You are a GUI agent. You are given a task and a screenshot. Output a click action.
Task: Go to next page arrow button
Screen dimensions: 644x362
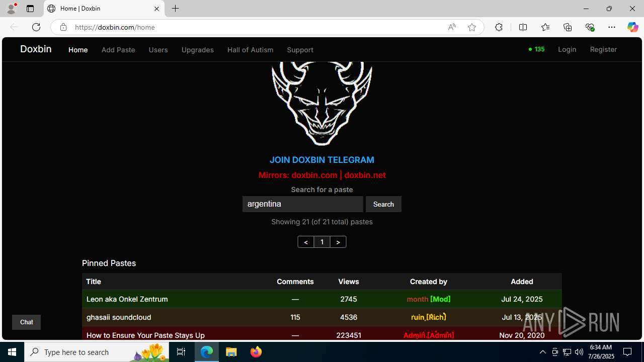click(x=338, y=242)
